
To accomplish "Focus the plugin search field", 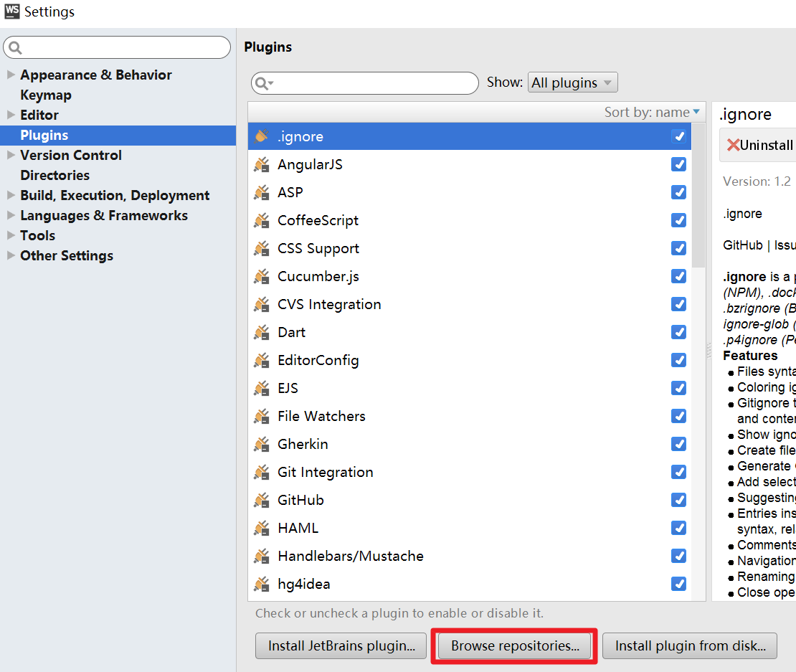I will click(364, 82).
